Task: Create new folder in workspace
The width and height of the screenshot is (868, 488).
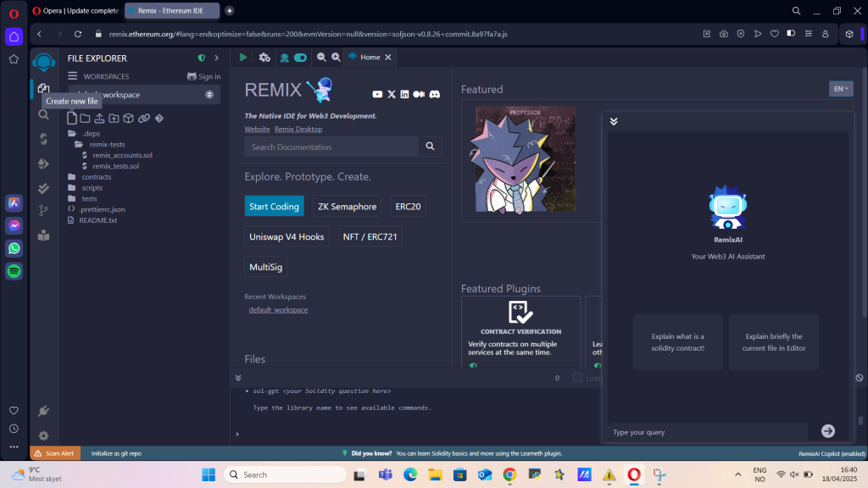Action: 85,118
